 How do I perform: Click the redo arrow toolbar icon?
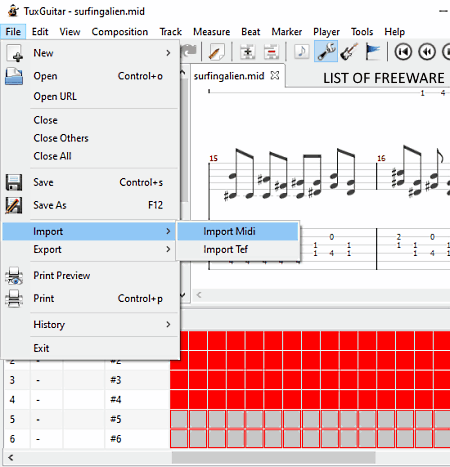[x=189, y=52]
